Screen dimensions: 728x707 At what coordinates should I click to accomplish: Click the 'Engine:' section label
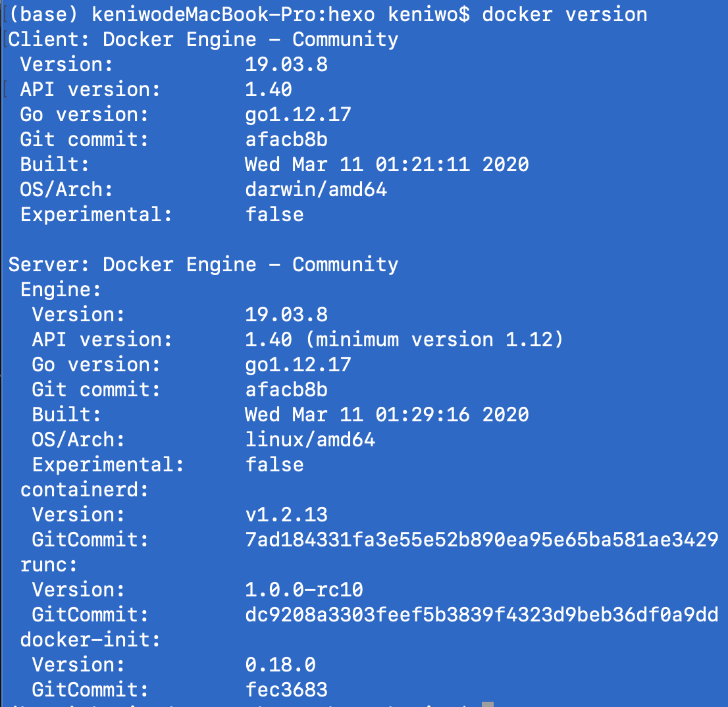tap(61, 290)
